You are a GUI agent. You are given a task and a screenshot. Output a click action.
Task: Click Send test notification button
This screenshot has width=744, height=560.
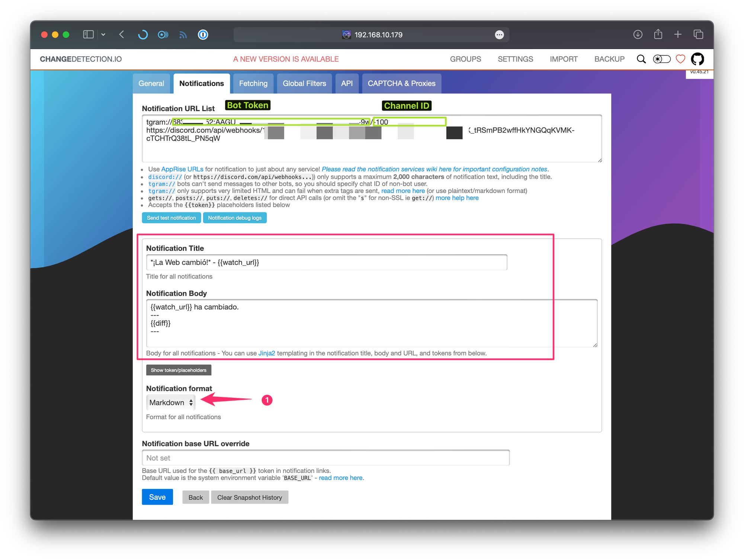pos(171,218)
